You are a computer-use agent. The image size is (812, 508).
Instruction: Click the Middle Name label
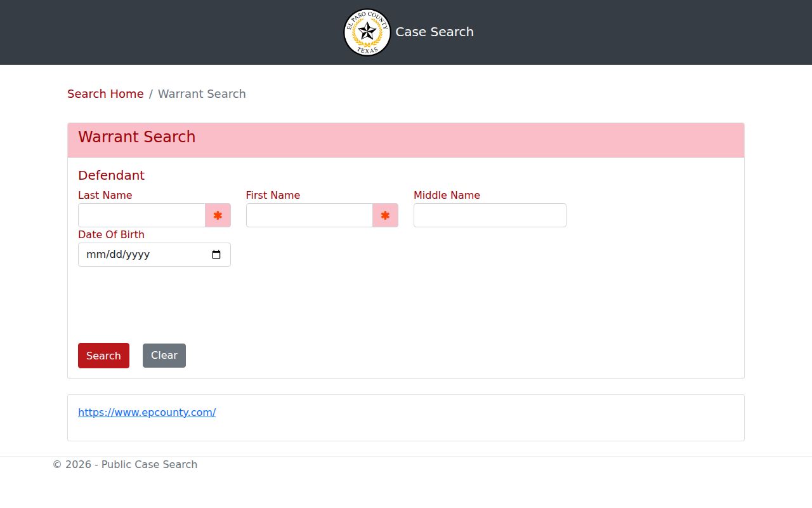tap(447, 195)
